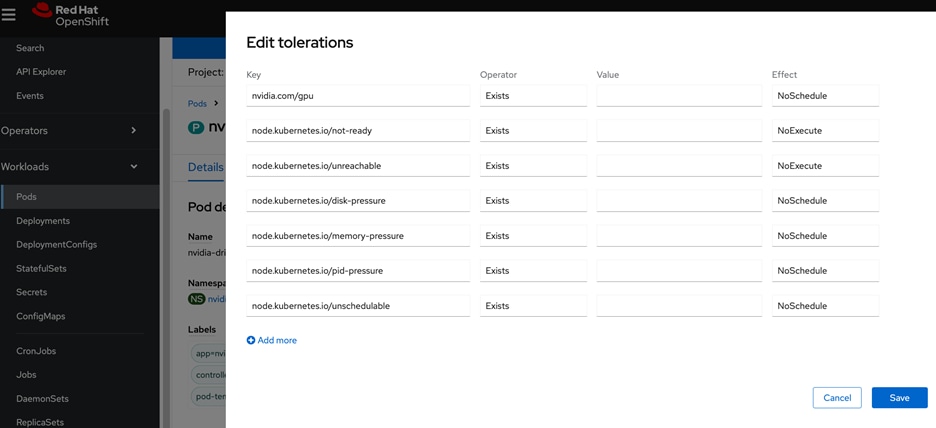
Task: Go to DeploymentConfigs in the sidebar
Action: click(57, 245)
